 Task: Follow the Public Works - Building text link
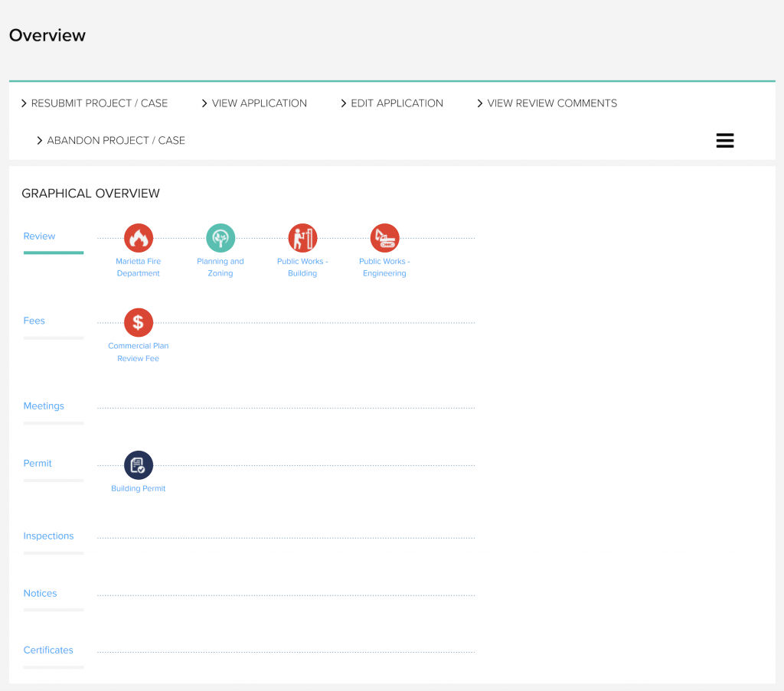(302, 267)
